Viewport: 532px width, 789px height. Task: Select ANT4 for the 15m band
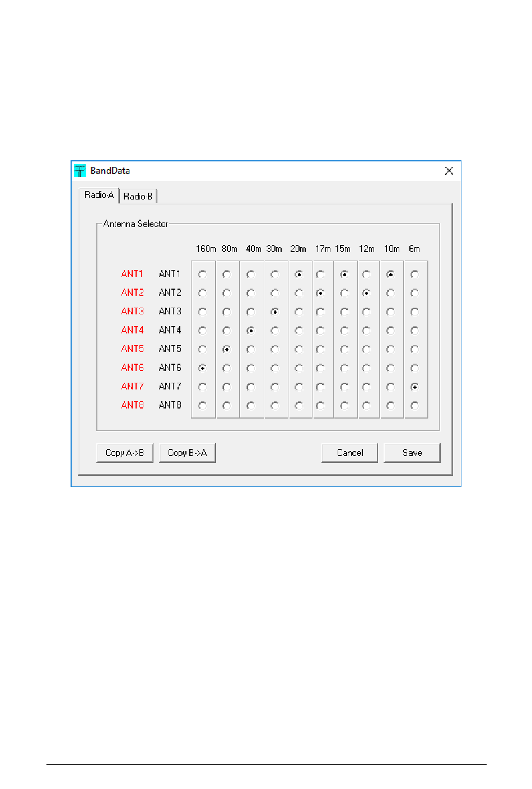pyautogui.click(x=344, y=331)
